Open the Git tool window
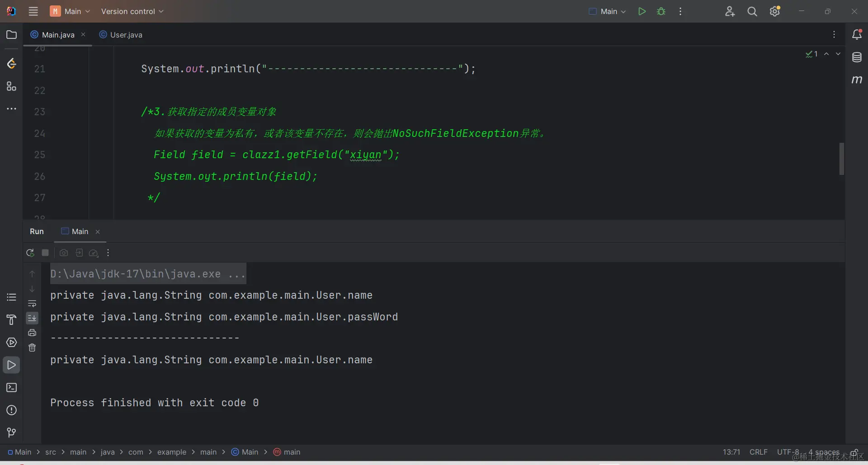This screenshot has width=868, height=465. click(x=11, y=432)
